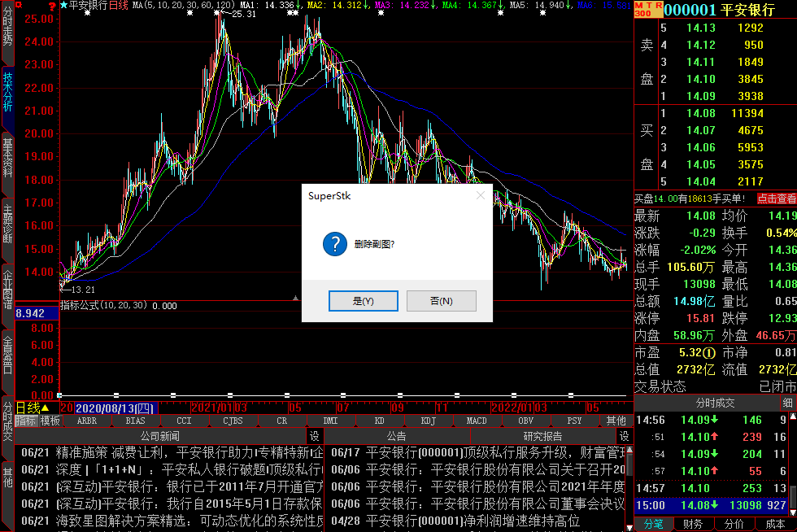Viewport: 797px width, 532px height.
Task: Click the red question mark help icon
Action: 52,7
